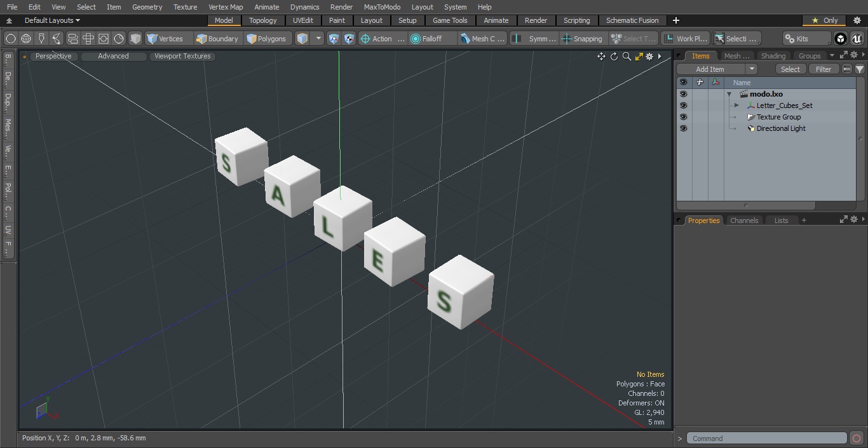Open the Viewport Textures dropdown

[182, 56]
